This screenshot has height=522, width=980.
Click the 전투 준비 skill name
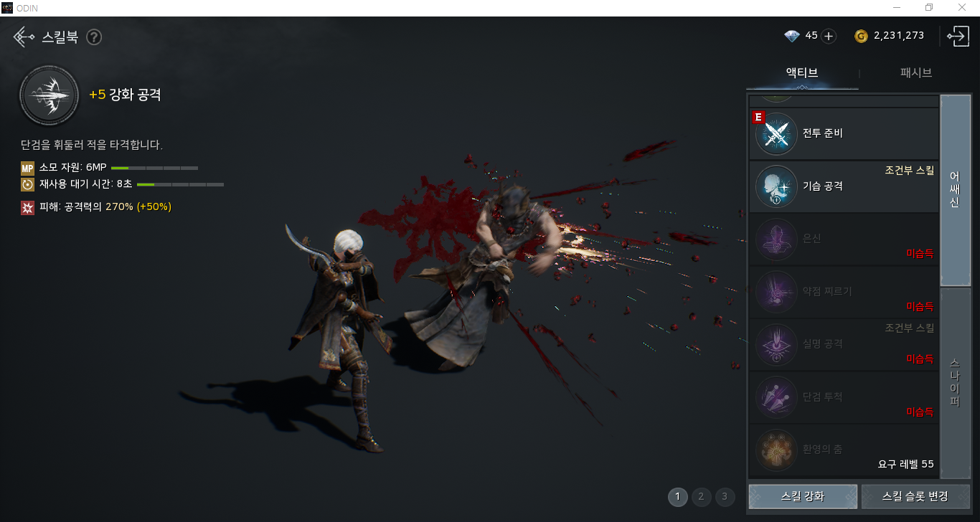(823, 133)
